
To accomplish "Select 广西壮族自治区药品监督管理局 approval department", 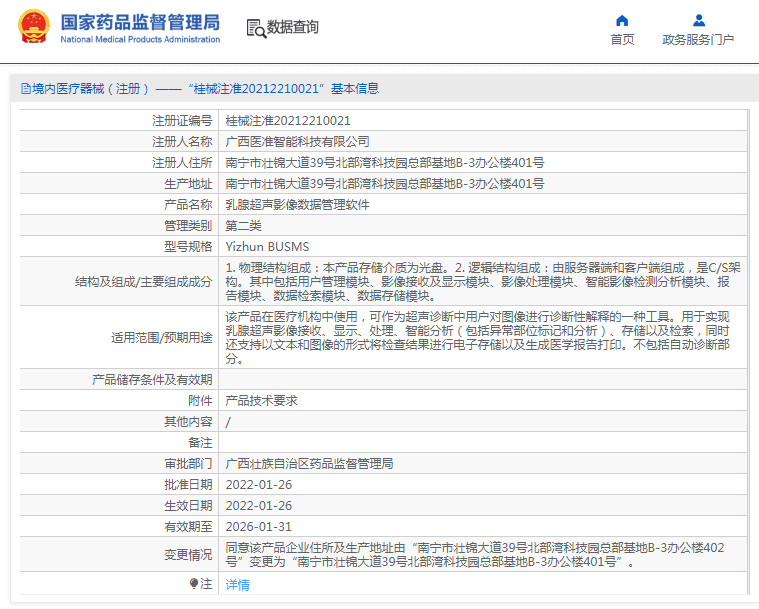I will (x=309, y=464).
